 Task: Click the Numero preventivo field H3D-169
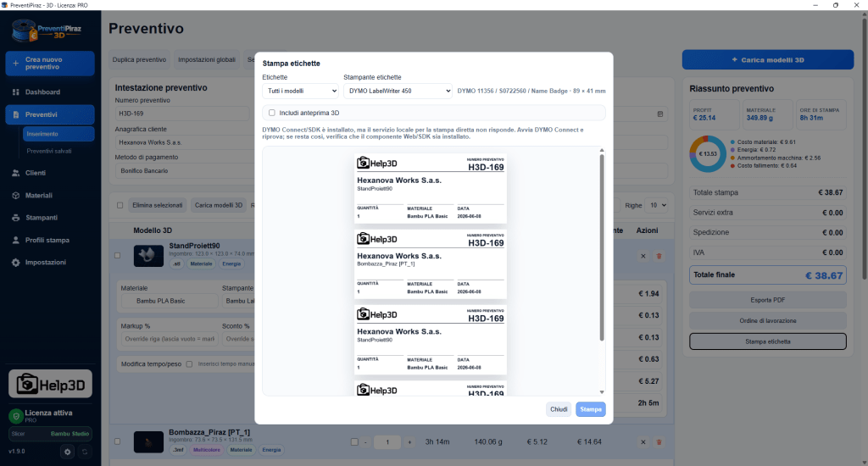click(x=184, y=114)
